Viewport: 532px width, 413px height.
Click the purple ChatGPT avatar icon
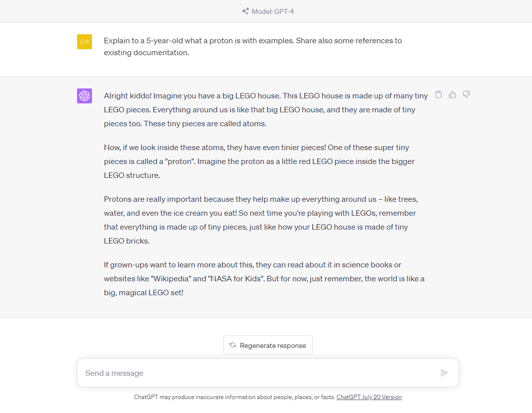(85, 96)
